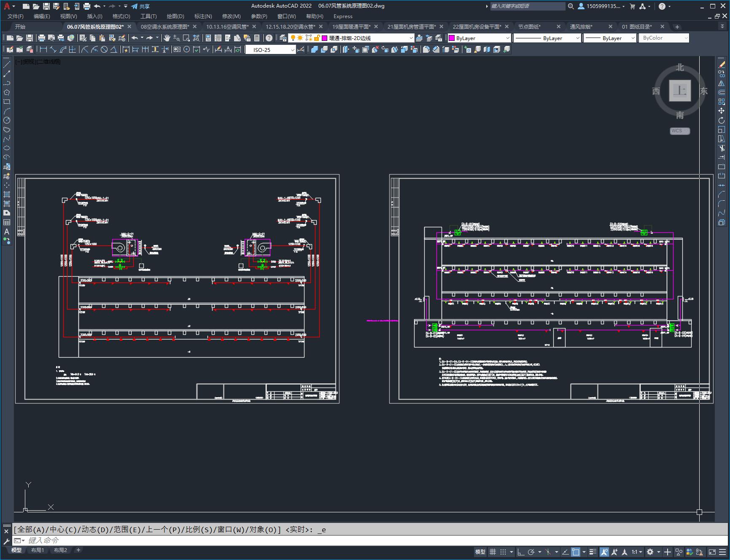
Task: Open the Express menu
Action: click(343, 16)
